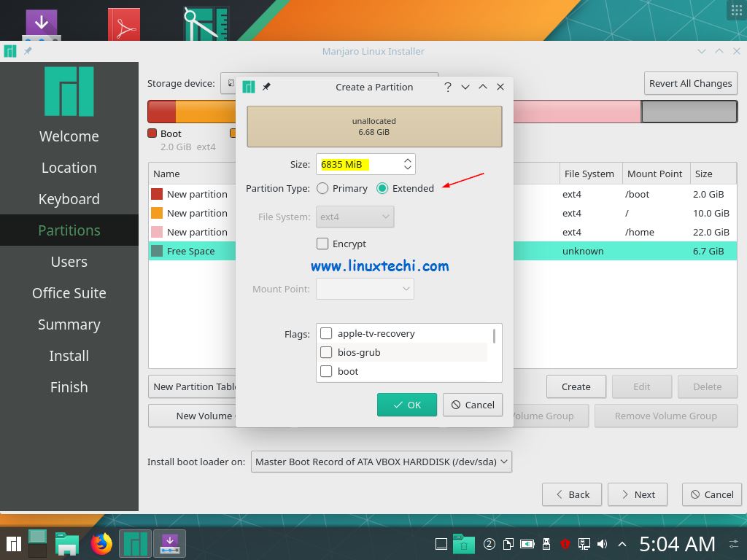Select the Primary partition type

click(x=322, y=188)
